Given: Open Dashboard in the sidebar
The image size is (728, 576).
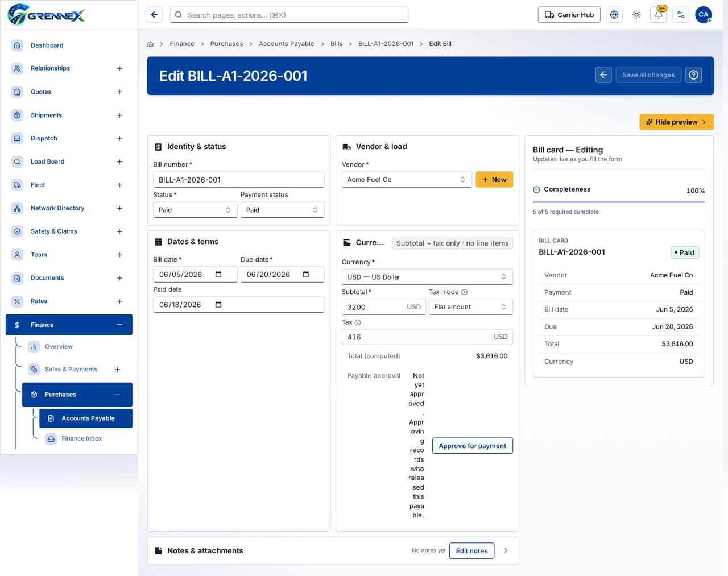Looking at the screenshot, I should [x=69, y=45].
